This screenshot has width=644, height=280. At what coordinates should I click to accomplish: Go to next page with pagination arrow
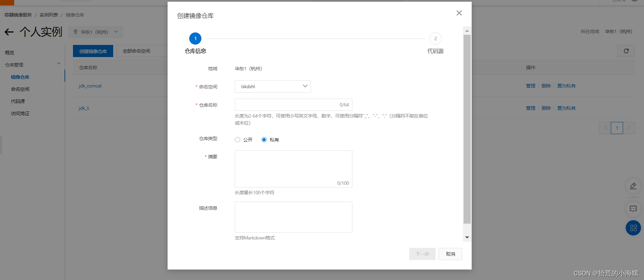[628, 128]
